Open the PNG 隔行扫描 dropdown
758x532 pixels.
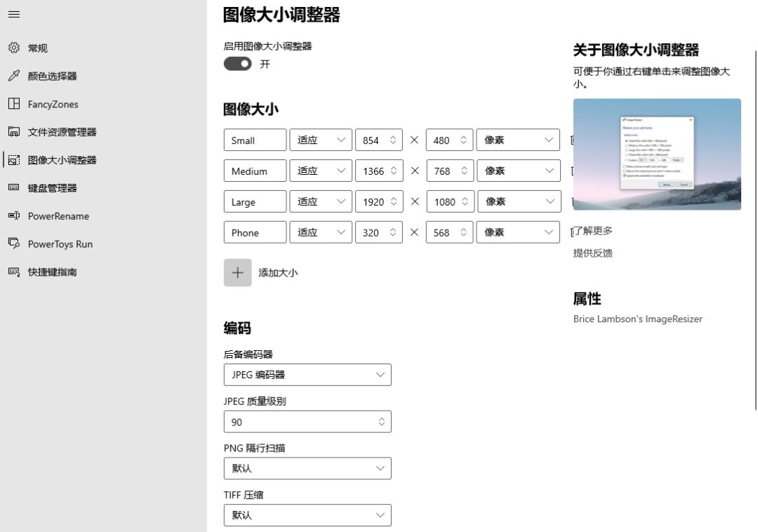click(x=307, y=468)
